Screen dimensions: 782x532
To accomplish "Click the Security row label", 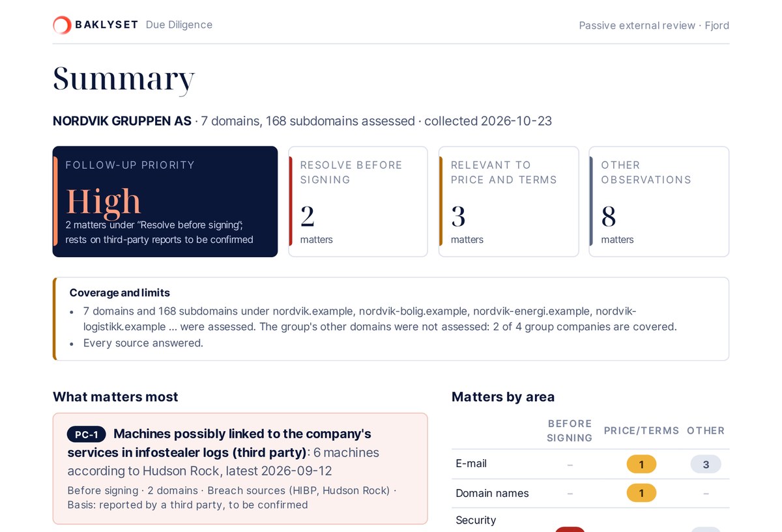I will click(x=476, y=520).
